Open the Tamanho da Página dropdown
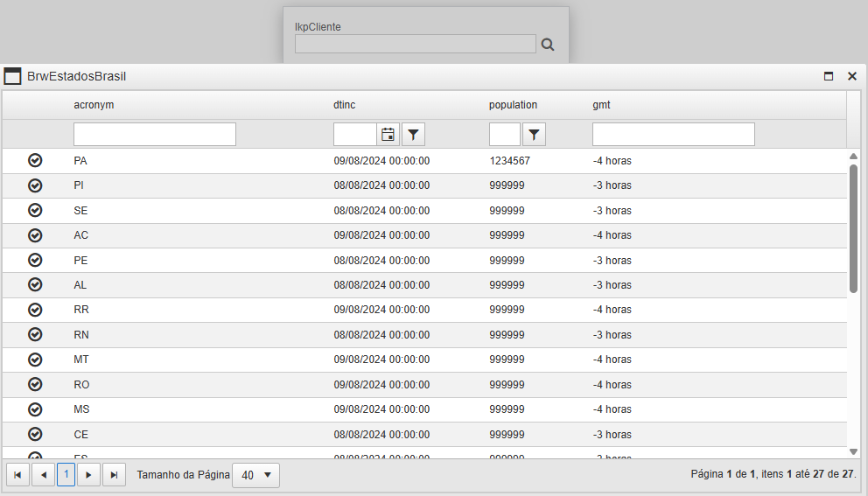 pyautogui.click(x=255, y=475)
